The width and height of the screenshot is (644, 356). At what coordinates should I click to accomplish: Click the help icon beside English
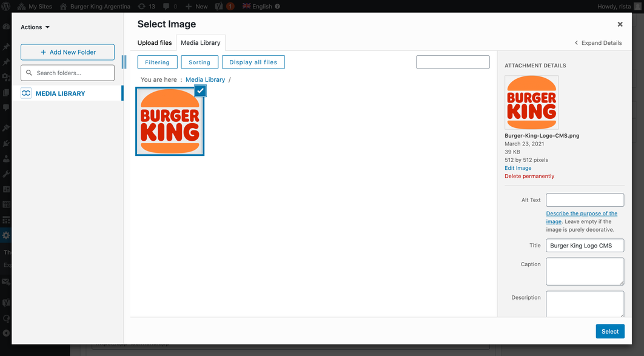[277, 6]
